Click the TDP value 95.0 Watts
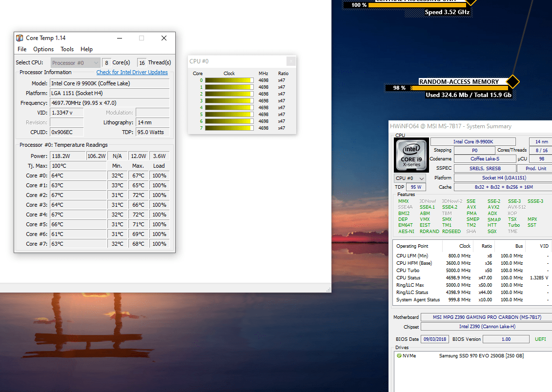The width and height of the screenshot is (552, 392). 152,132
